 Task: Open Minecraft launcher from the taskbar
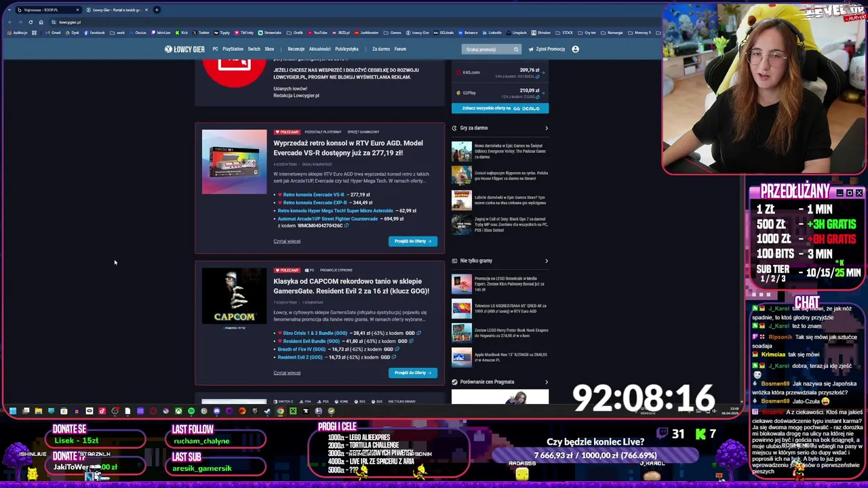click(x=293, y=411)
